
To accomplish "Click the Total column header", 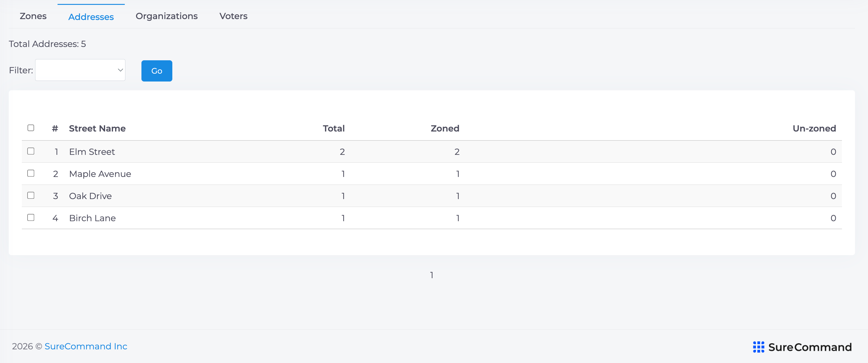I will point(333,128).
